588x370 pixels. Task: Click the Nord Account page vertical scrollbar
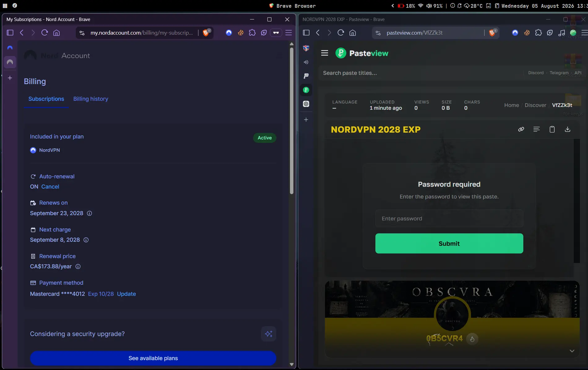click(292, 121)
